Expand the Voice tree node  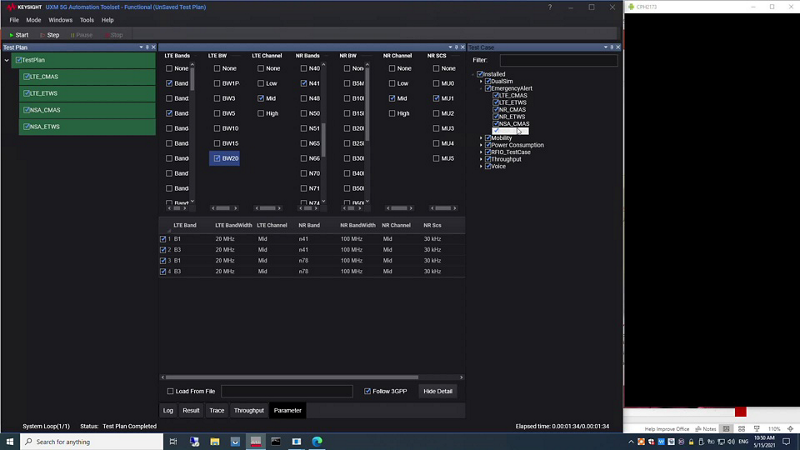pos(481,166)
